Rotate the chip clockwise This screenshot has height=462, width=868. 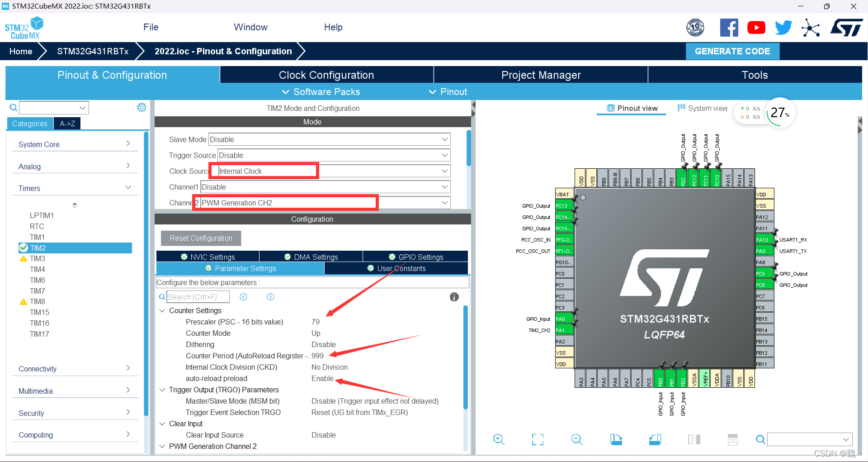pos(616,439)
